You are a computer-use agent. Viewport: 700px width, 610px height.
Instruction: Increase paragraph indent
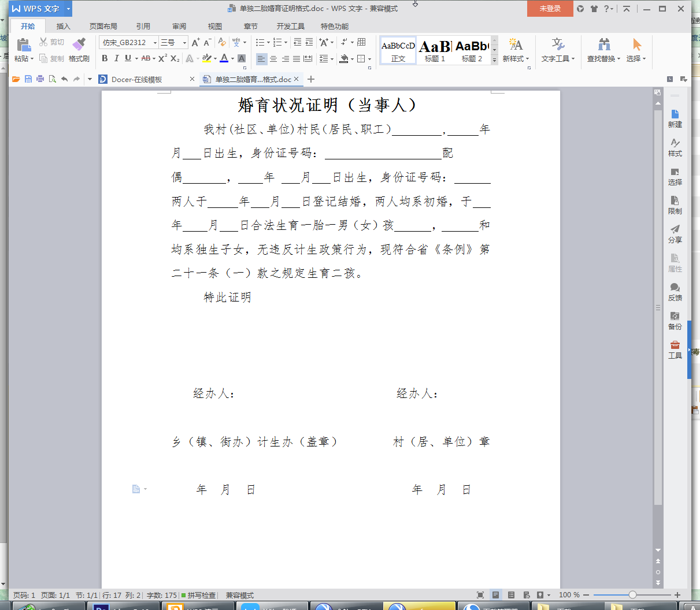coord(309,42)
